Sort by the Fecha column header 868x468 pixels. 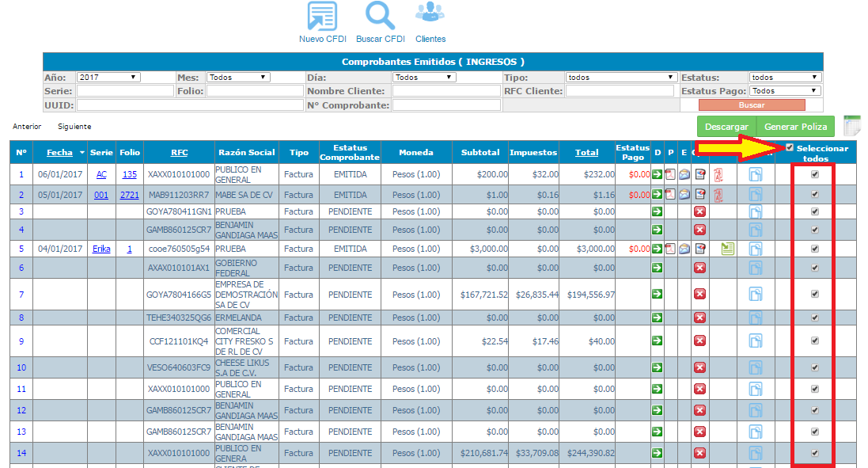point(59,153)
